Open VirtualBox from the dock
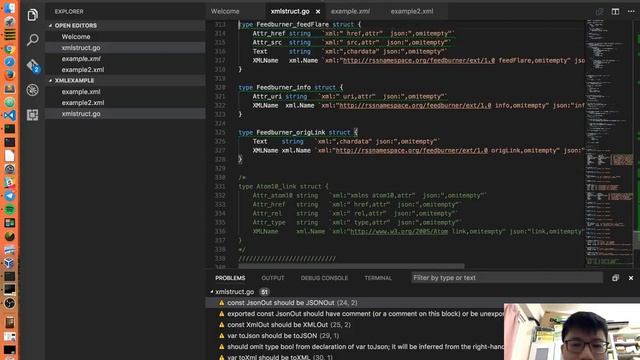 9,263
